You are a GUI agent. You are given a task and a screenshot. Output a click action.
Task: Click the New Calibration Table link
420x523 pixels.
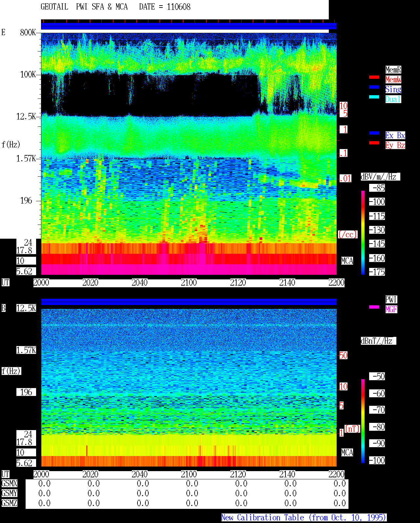304,518
